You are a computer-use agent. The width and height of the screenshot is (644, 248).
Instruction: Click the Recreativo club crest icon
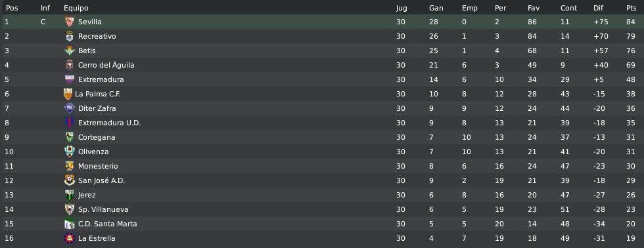(x=70, y=37)
